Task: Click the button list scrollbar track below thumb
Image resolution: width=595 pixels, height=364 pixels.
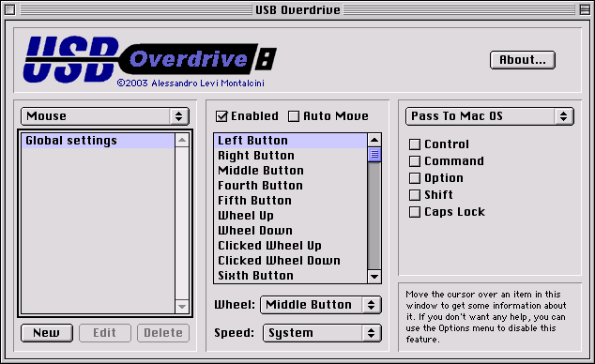Action: pyautogui.click(x=374, y=216)
